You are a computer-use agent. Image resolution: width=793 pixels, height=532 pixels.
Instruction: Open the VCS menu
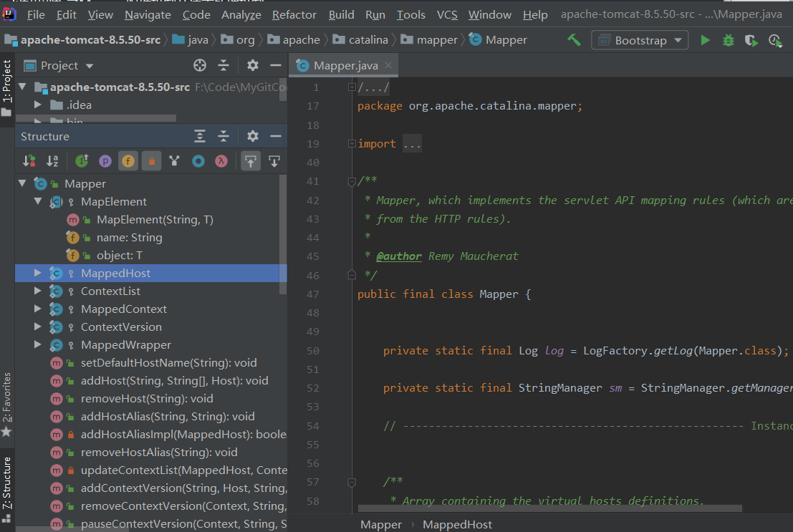447,14
